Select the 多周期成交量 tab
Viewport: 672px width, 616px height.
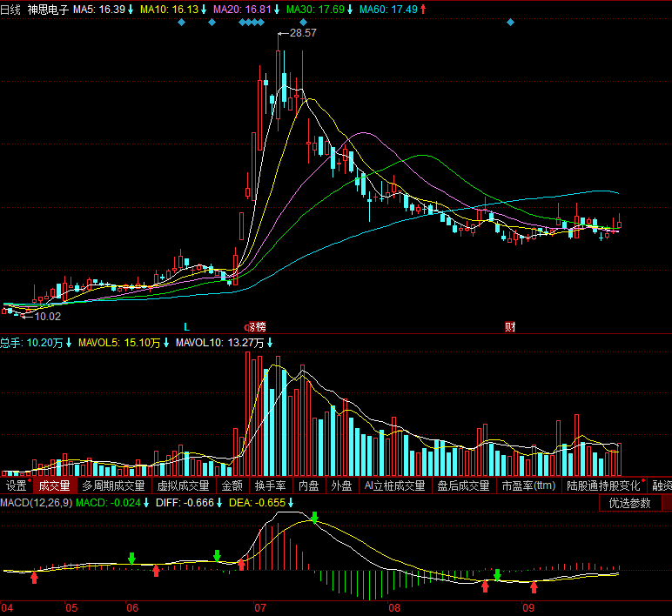pos(114,486)
